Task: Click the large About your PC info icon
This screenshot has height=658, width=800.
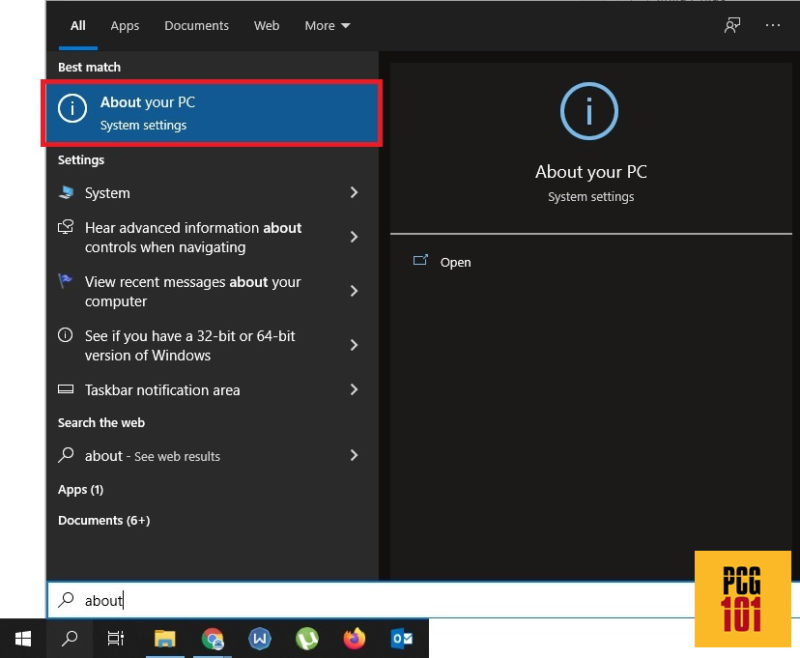Action: tap(589, 111)
